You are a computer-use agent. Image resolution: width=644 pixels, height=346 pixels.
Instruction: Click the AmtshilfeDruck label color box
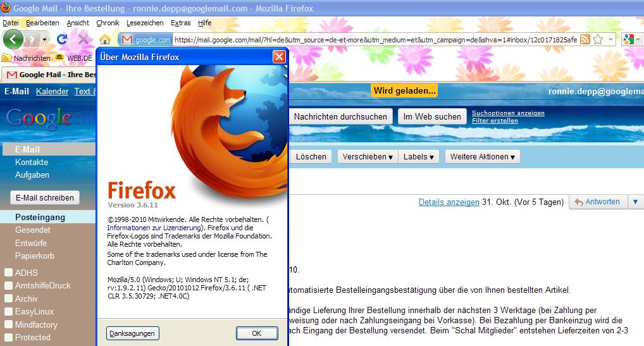click(8, 286)
